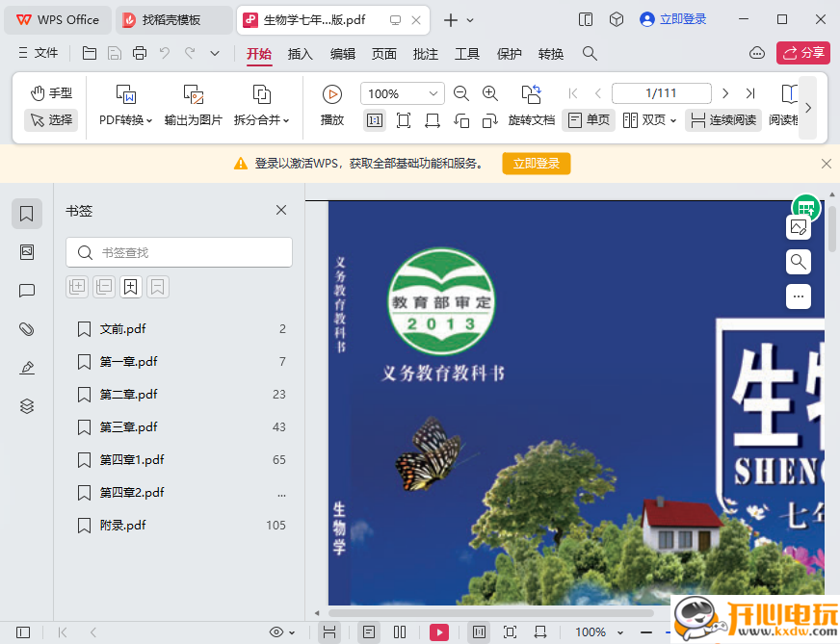Select the Select tool (选择)
840x644 pixels.
pyautogui.click(x=51, y=119)
